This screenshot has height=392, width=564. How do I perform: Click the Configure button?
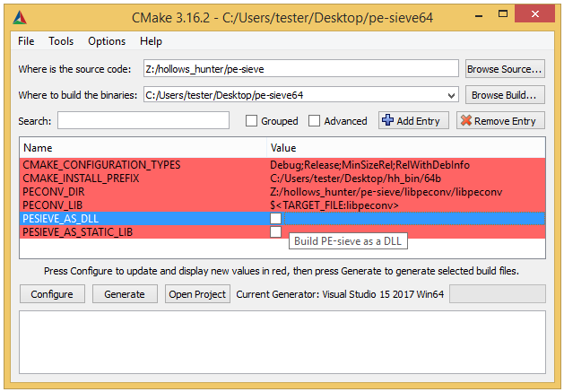click(x=52, y=294)
